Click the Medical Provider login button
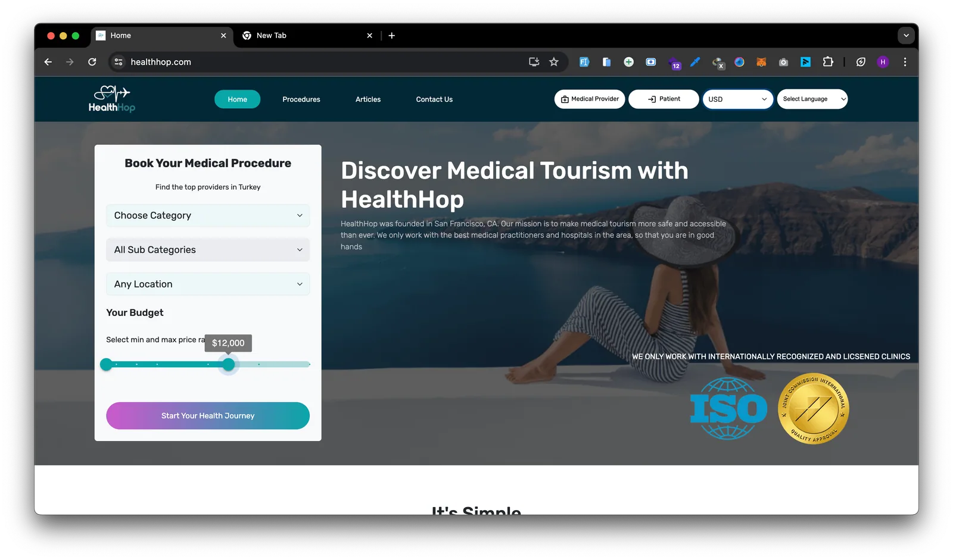Viewport: 953px width, 560px height. pos(590,99)
